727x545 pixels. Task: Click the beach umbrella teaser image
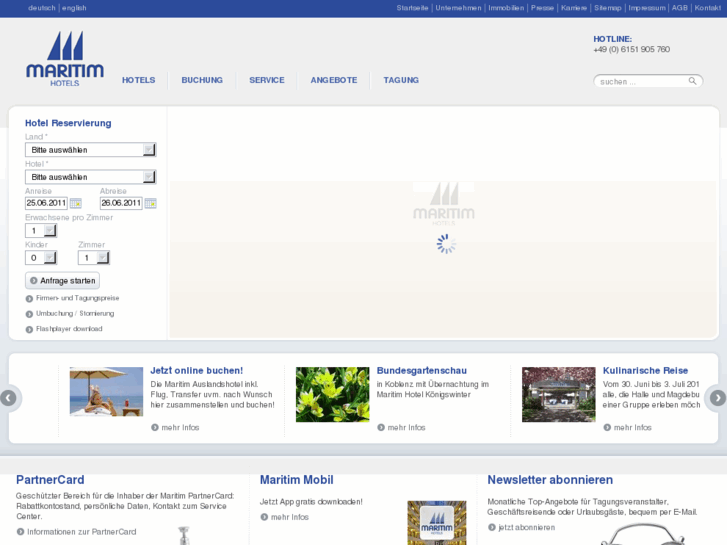click(x=106, y=392)
